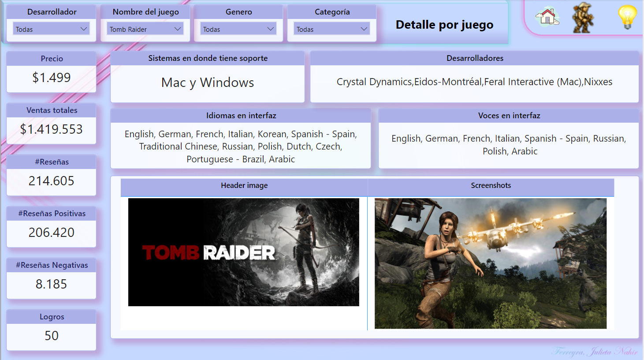Click the Ventas totales card header
The image size is (644, 360).
[52, 110]
